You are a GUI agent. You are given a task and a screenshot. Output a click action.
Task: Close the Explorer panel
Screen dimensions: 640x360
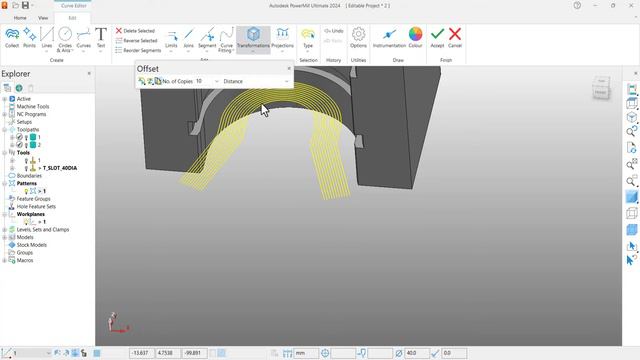point(89,73)
